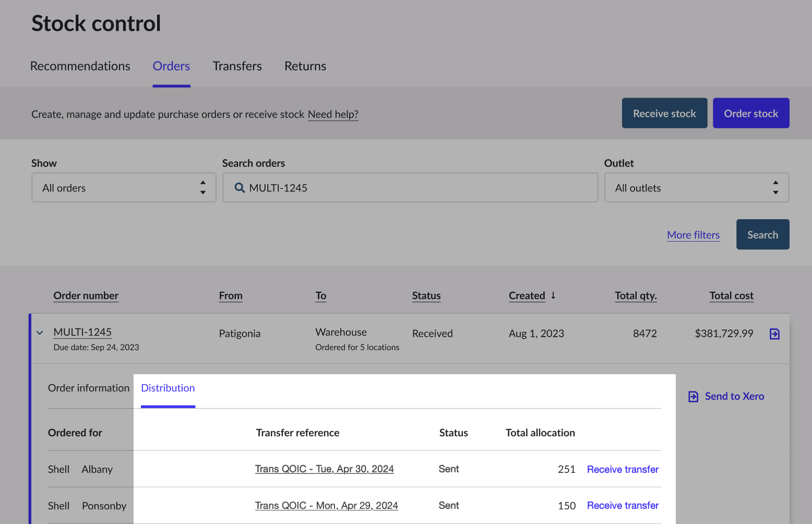Select the Distribution tab
Screen dimensions: 812x524
tap(168, 388)
